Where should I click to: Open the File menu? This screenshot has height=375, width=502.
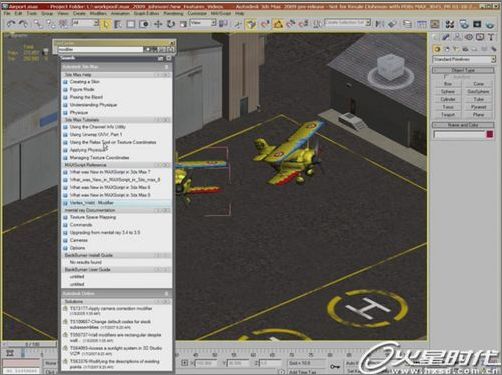[x=7, y=13]
